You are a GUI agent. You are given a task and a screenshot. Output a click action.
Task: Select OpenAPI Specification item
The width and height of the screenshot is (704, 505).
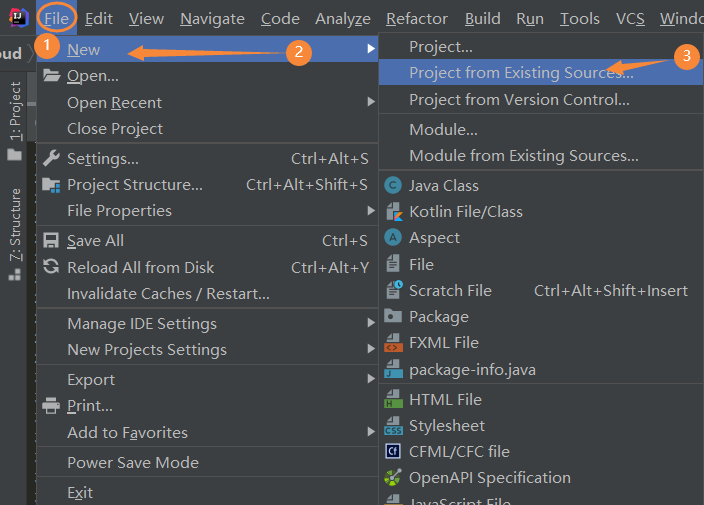pyautogui.click(x=489, y=478)
